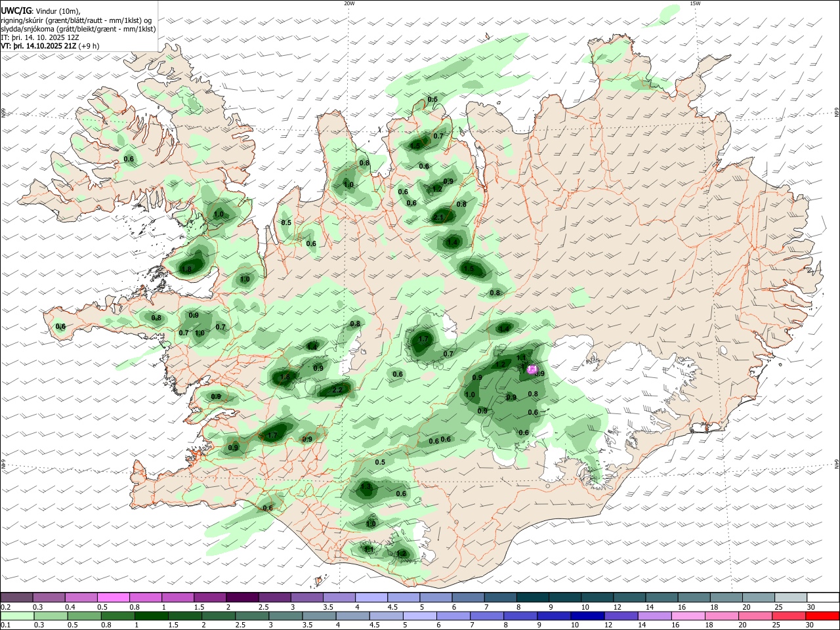
Task: Pick the bright pink 0.5 snow legend swatch
Action: pos(113,597)
